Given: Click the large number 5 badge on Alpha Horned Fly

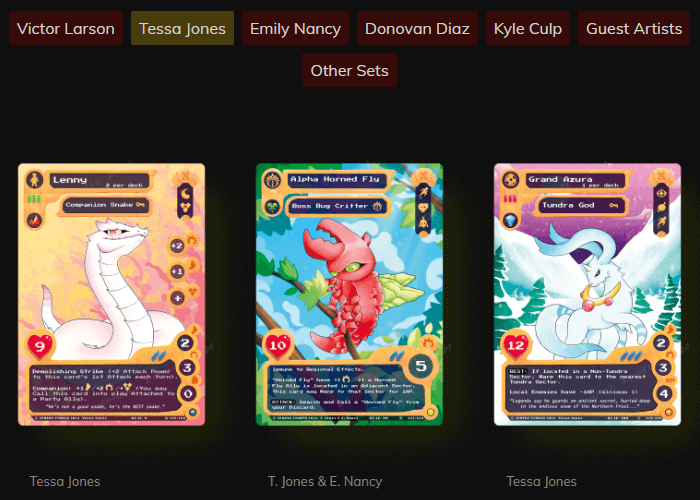Looking at the screenshot, I should coord(421,366).
